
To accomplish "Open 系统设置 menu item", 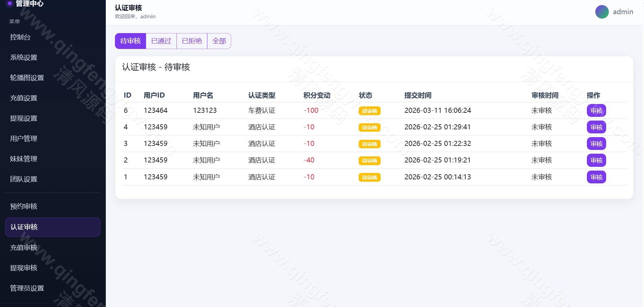I will click(x=53, y=57).
